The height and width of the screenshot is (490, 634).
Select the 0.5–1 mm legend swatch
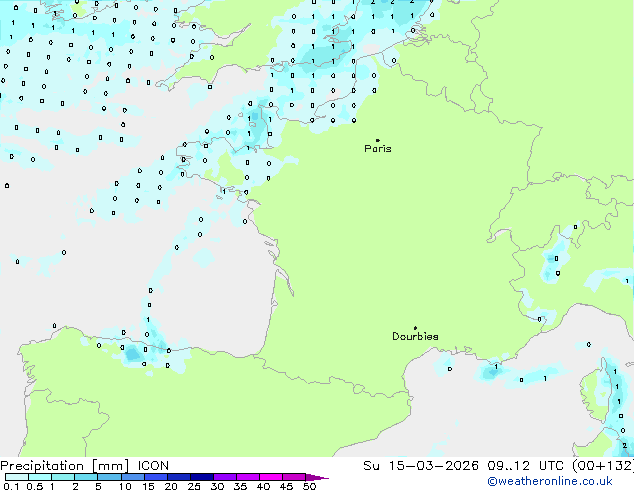click(x=40, y=477)
